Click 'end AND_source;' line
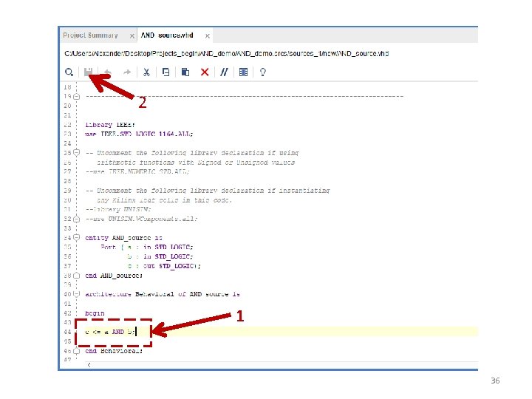Viewport: 532px width, 399px height. tap(114, 276)
